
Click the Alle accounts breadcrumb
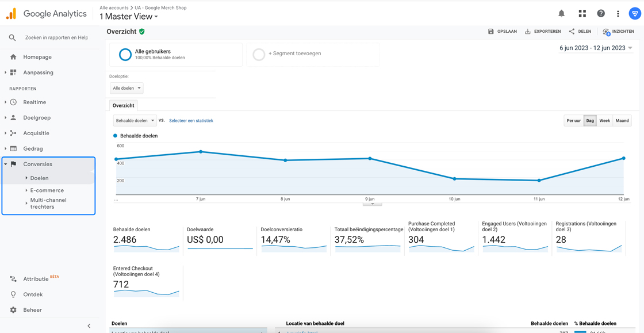coord(113,8)
